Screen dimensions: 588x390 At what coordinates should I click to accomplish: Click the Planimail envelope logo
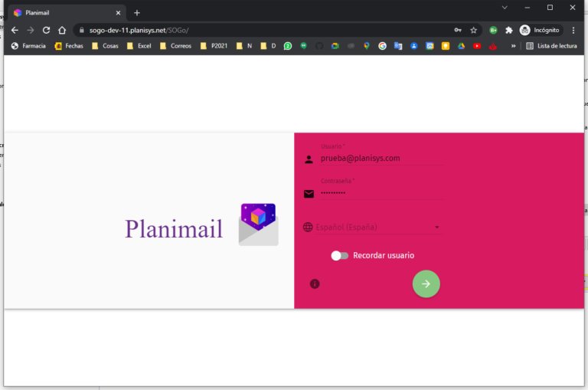(x=258, y=224)
